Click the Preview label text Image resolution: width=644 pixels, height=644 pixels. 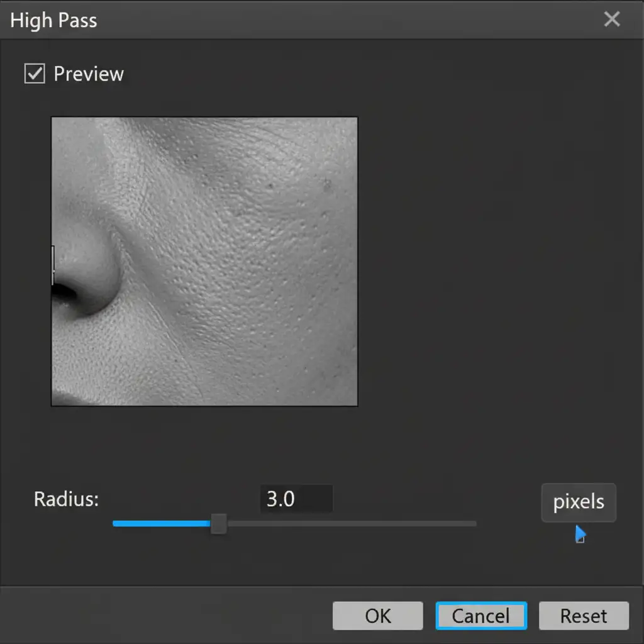[89, 74]
